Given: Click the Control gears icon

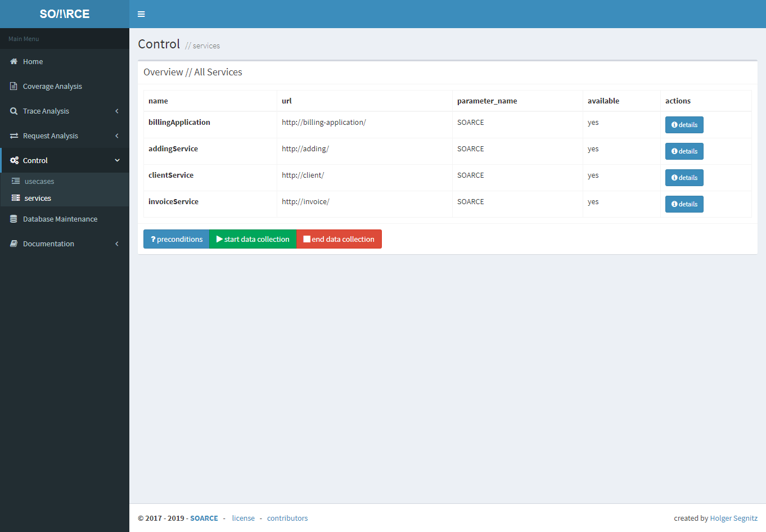Looking at the screenshot, I should pos(14,160).
